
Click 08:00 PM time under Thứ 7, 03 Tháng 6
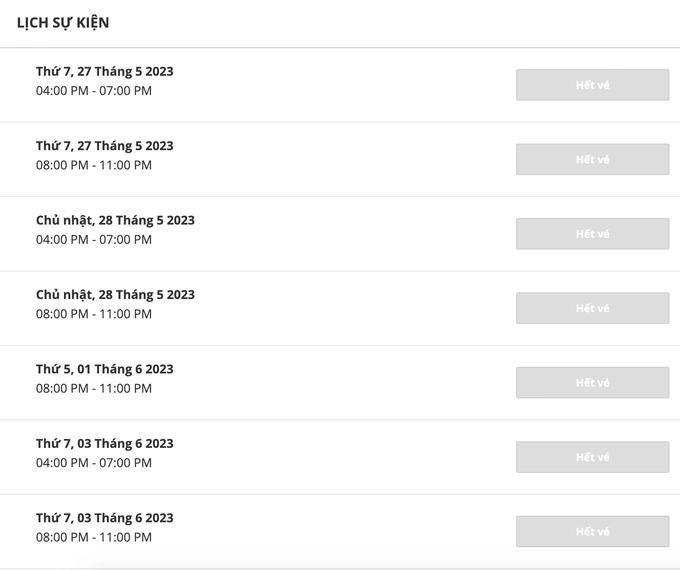coord(94,537)
